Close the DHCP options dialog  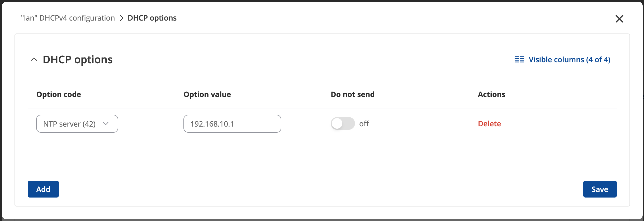619,19
